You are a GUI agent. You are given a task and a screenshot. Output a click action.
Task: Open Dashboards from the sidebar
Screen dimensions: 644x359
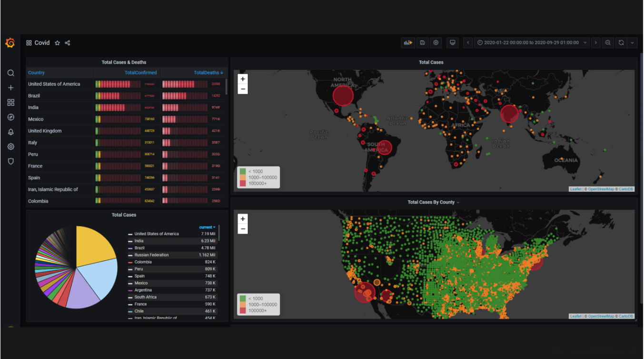10,102
